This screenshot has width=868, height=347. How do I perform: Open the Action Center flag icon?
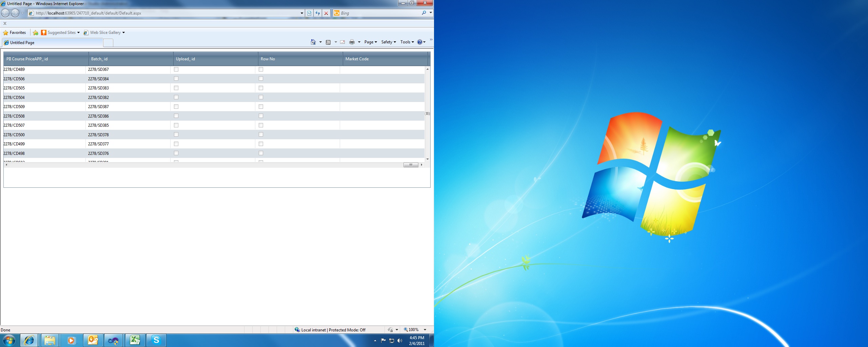[x=383, y=341]
